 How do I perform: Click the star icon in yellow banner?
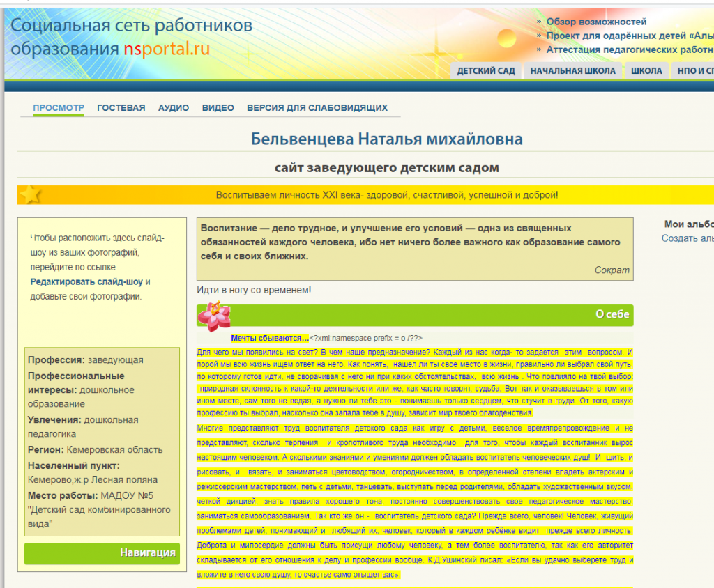point(31,195)
